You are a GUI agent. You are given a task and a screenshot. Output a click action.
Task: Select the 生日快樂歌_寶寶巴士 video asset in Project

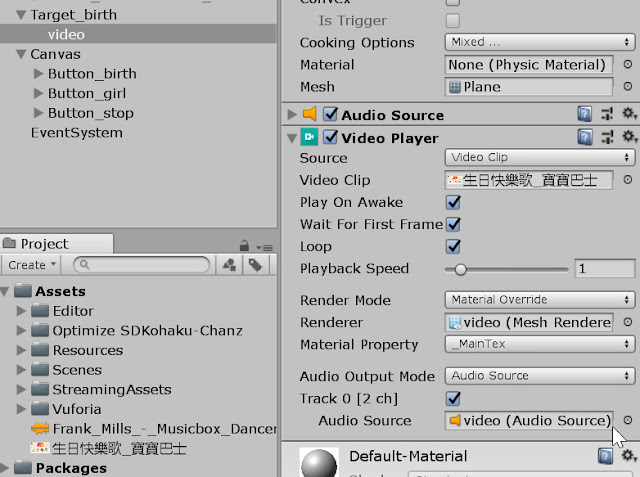tap(109, 448)
